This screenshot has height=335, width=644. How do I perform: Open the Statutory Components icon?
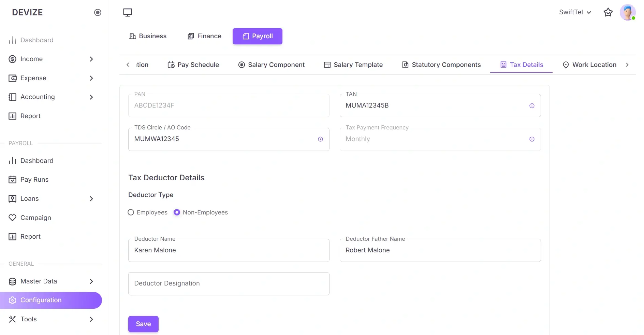pyautogui.click(x=405, y=65)
